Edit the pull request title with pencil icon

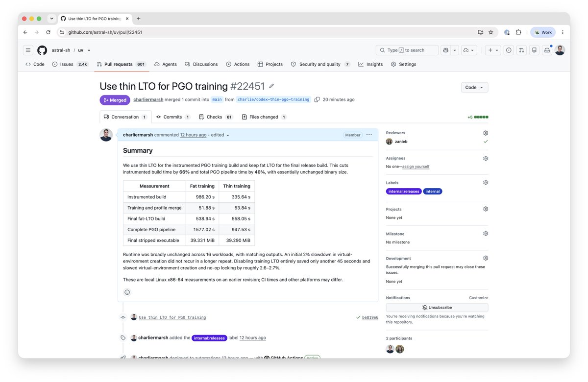tap(271, 86)
